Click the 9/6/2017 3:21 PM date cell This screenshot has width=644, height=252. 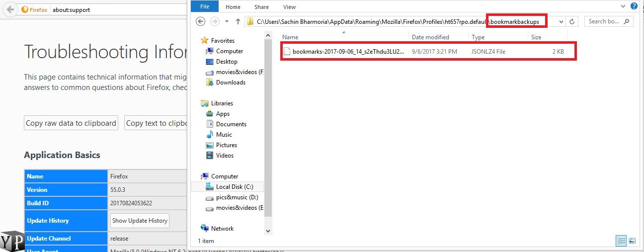pyautogui.click(x=434, y=51)
